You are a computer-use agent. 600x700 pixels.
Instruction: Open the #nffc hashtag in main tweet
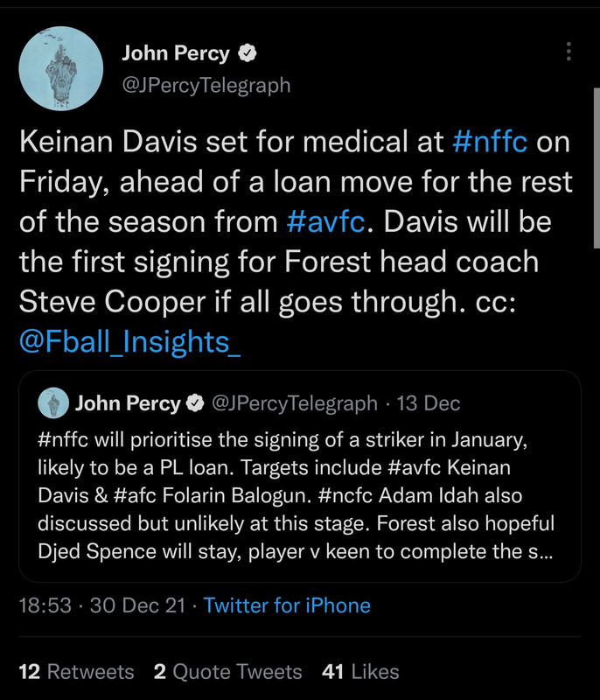point(490,142)
